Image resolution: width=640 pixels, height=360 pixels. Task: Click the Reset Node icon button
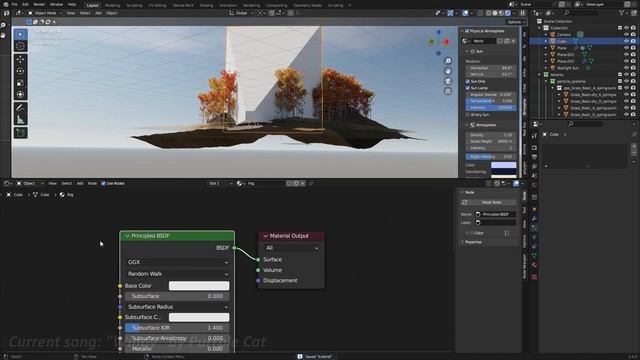pyautogui.click(x=464, y=202)
